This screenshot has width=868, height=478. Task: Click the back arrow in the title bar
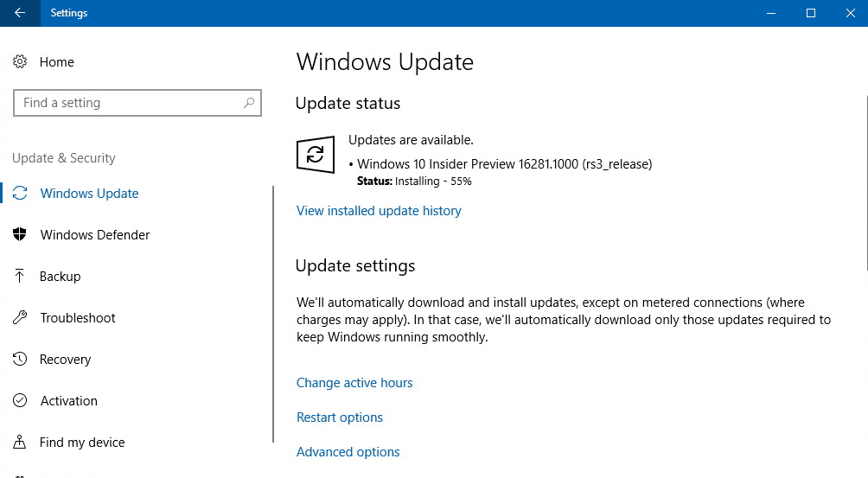[20, 13]
